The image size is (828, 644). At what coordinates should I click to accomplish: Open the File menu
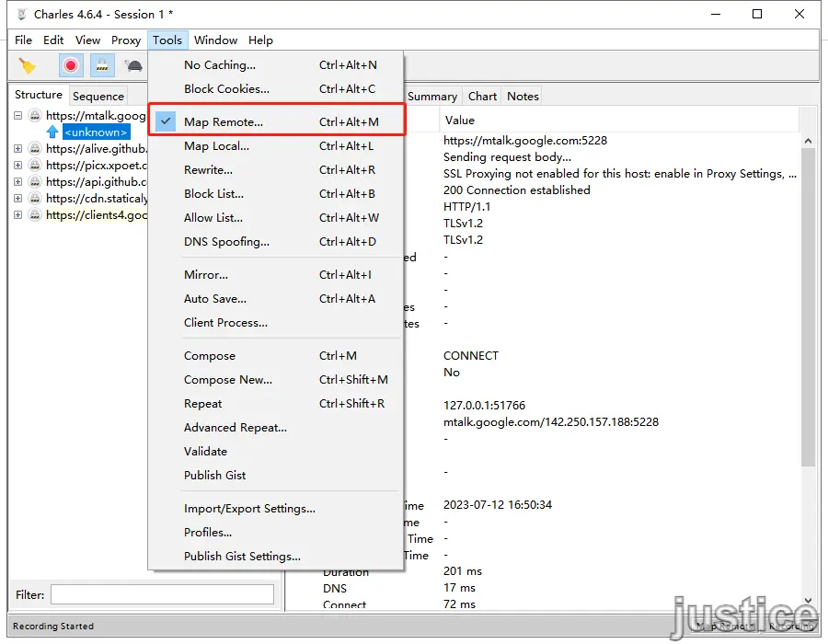(x=23, y=40)
